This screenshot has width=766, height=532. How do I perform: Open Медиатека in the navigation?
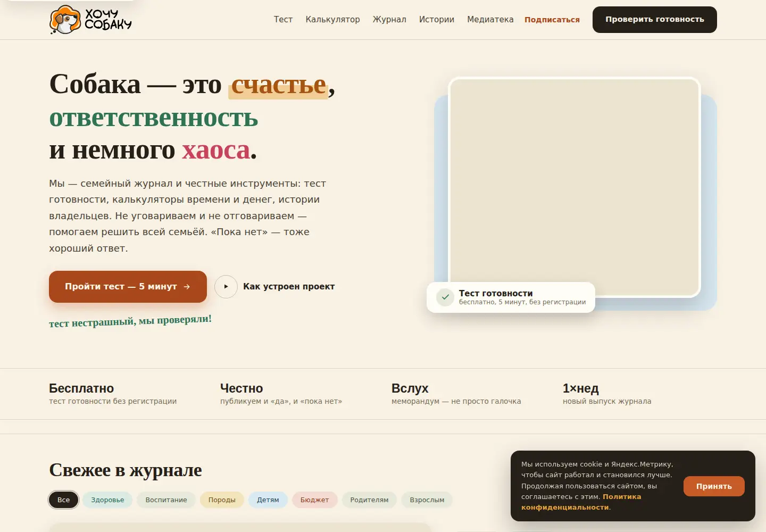pos(490,20)
